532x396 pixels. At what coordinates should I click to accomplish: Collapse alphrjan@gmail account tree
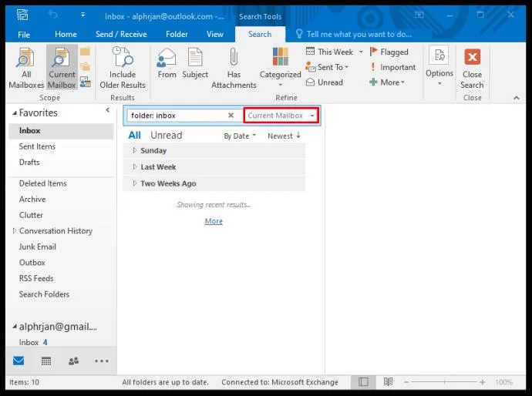15,327
